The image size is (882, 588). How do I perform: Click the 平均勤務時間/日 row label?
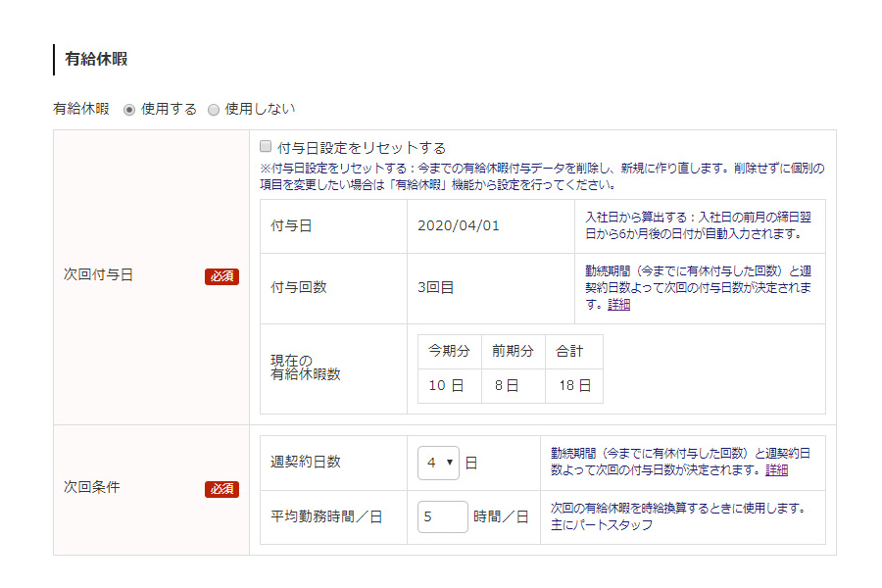326,516
